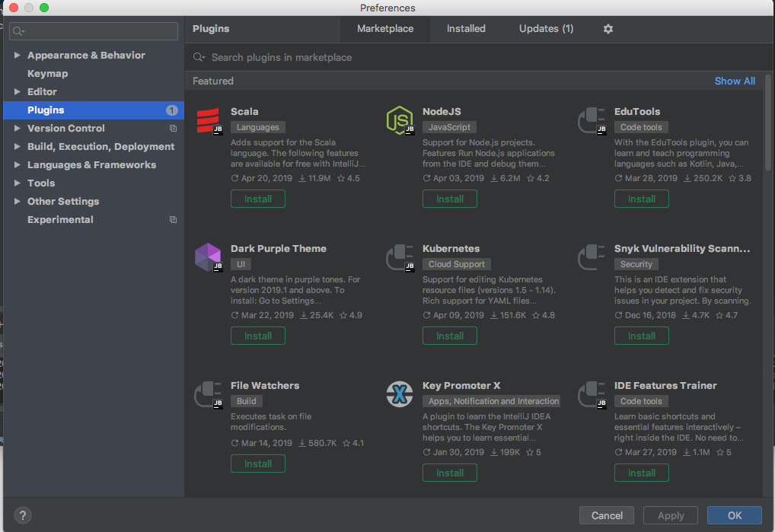The width and height of the screenshot is (775, 532).
Task: Click the help question mark button
Action: (x=23, y=515)
